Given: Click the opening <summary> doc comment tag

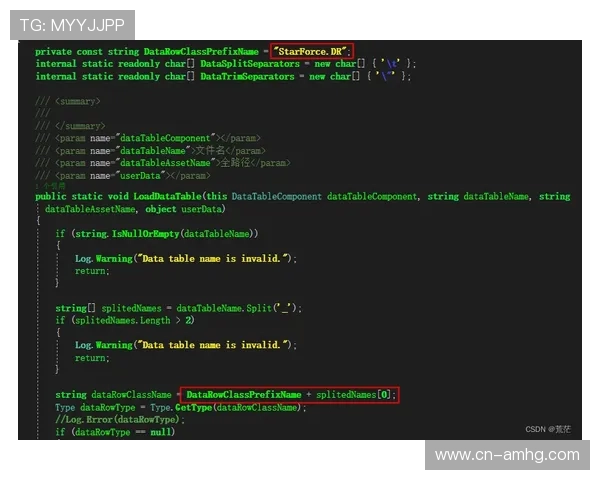Looking at the screenshot, I should point(78,101).
